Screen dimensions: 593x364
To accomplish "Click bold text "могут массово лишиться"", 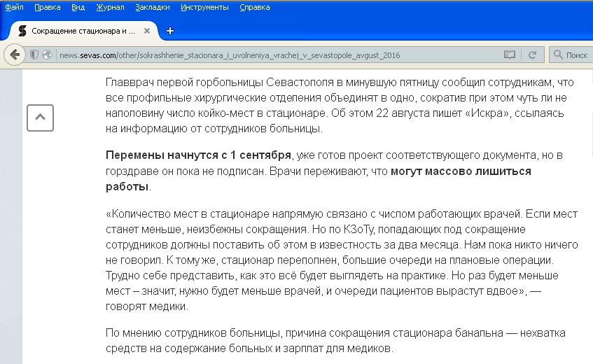I will pyautogui.click(x=461, y=171).
